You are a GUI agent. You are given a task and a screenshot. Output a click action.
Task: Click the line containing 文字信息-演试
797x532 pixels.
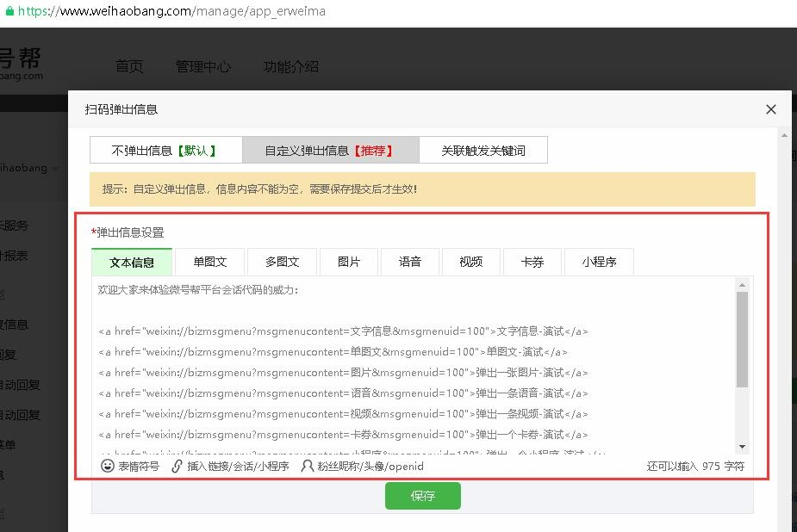point(343,331)
